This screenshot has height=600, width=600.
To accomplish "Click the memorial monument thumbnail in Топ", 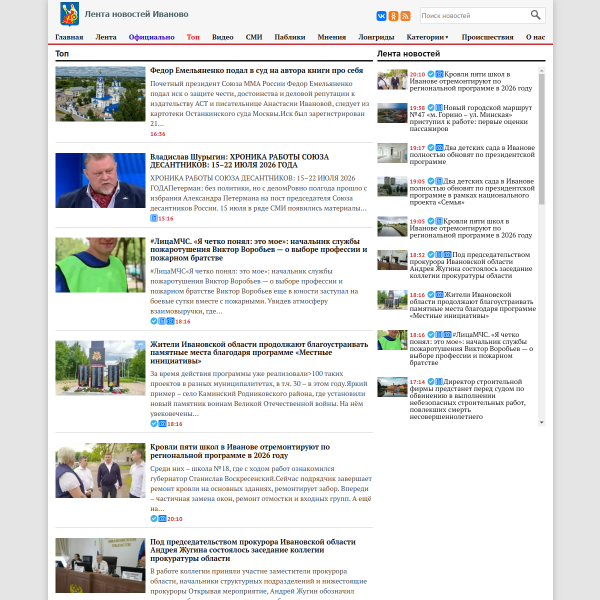I will (100, 368).
